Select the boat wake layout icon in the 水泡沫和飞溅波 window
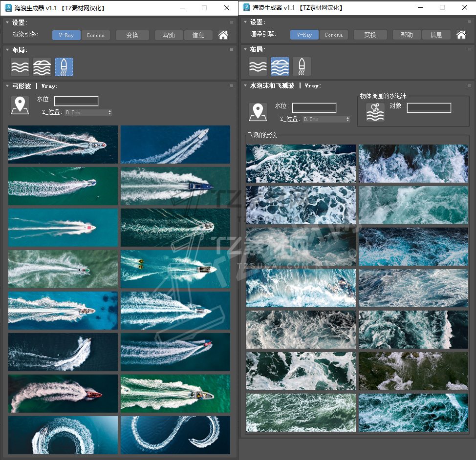Screen dimensions: 476x460 point(302,66)
